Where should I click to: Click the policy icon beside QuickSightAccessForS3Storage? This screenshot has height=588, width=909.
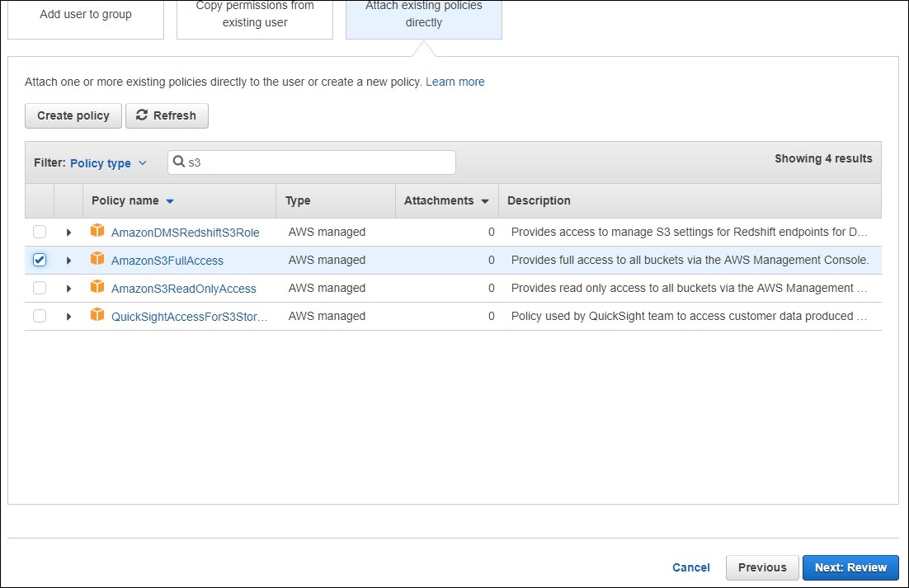[97, 316]
